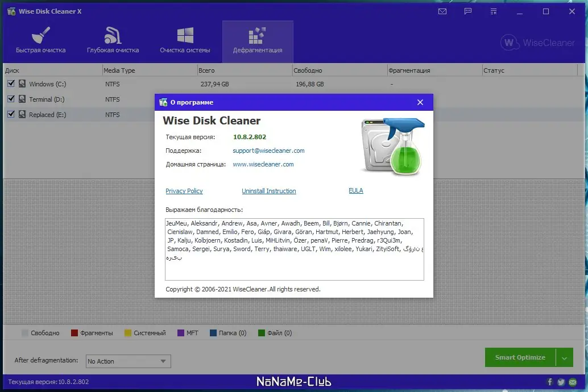Open the support@wisecleaner.com email link
Screen dimensions: 588x392
[268, 151]
